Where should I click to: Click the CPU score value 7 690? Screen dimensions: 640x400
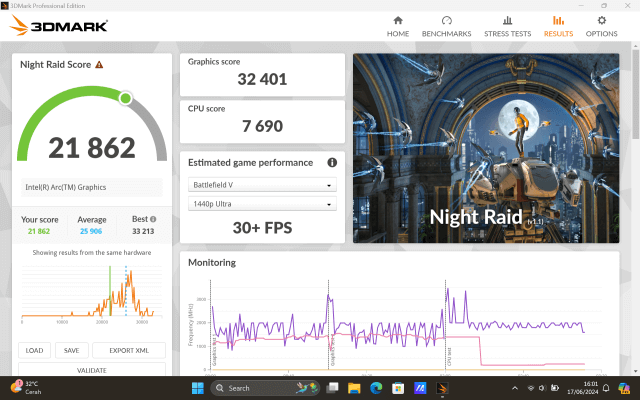pyautogui.click(x=262, y=126)
